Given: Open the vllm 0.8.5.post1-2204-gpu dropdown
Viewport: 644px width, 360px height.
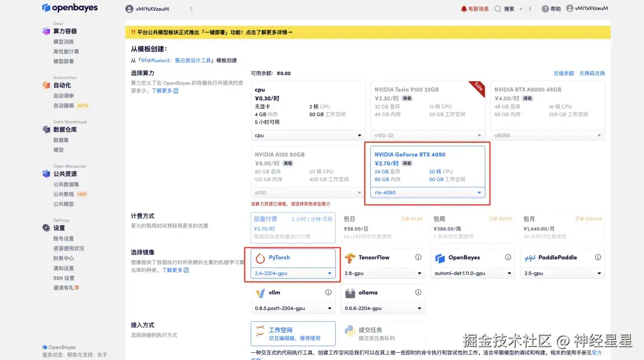Looking at the screenshot, I should [x=293, y=308].
